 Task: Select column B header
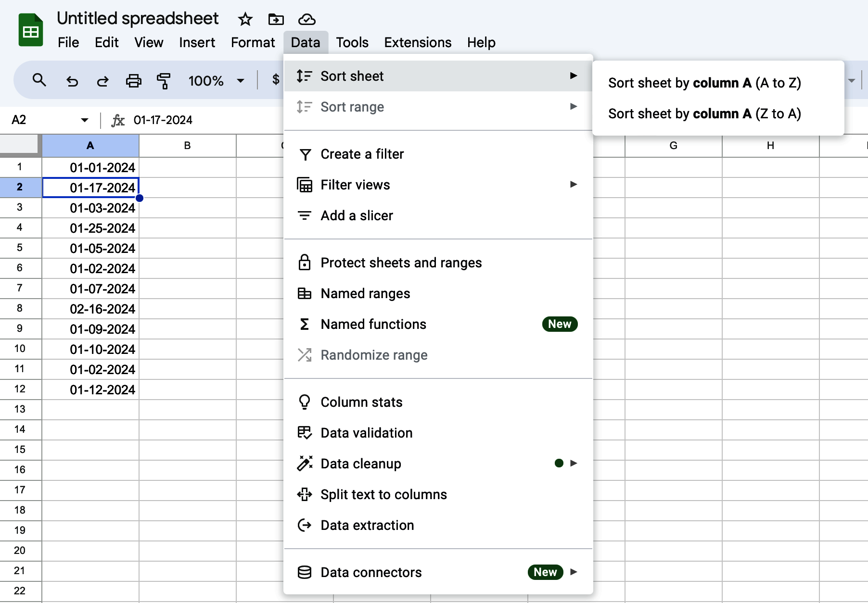pyautogui.click(x=188, y=146)
